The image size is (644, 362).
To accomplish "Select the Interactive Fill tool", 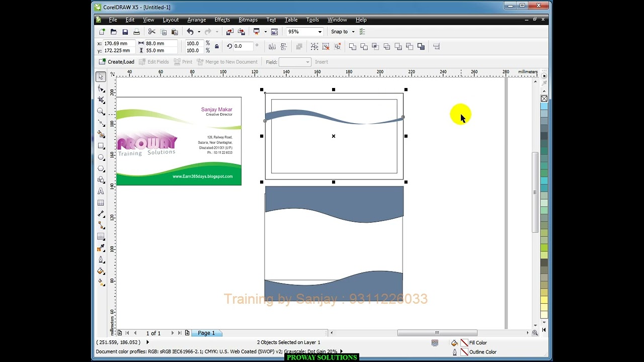I will [101, 283].
